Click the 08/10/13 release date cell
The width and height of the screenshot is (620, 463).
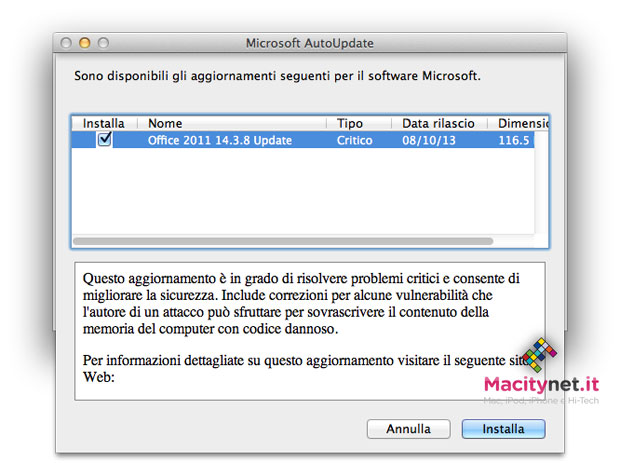click(429, 140)
